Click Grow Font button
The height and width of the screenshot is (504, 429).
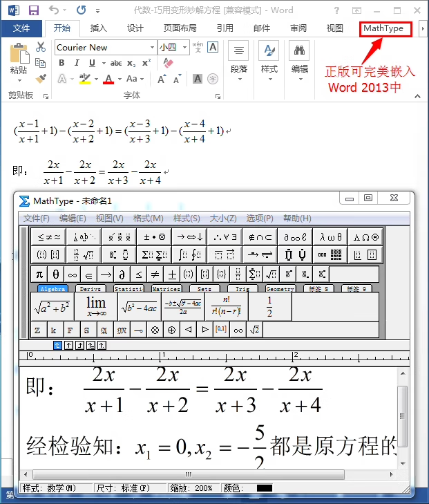tap(162, 79)
